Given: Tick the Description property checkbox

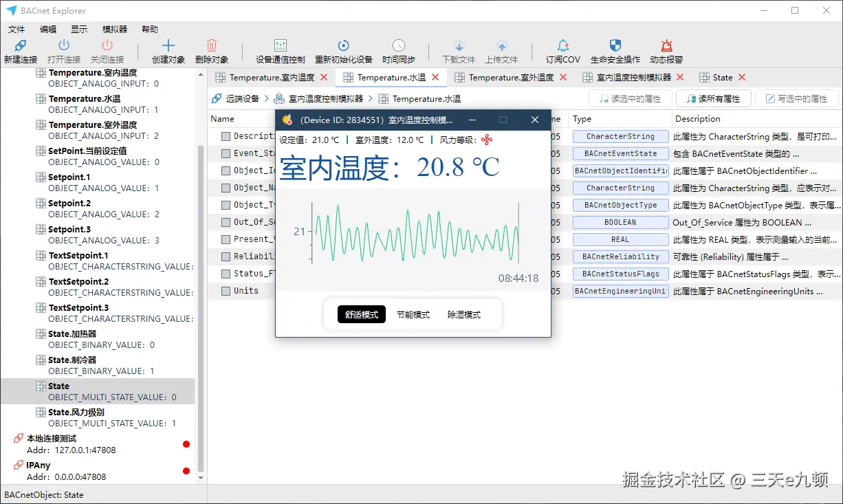Looking at the screenshot, I should [x=226, y=136].
